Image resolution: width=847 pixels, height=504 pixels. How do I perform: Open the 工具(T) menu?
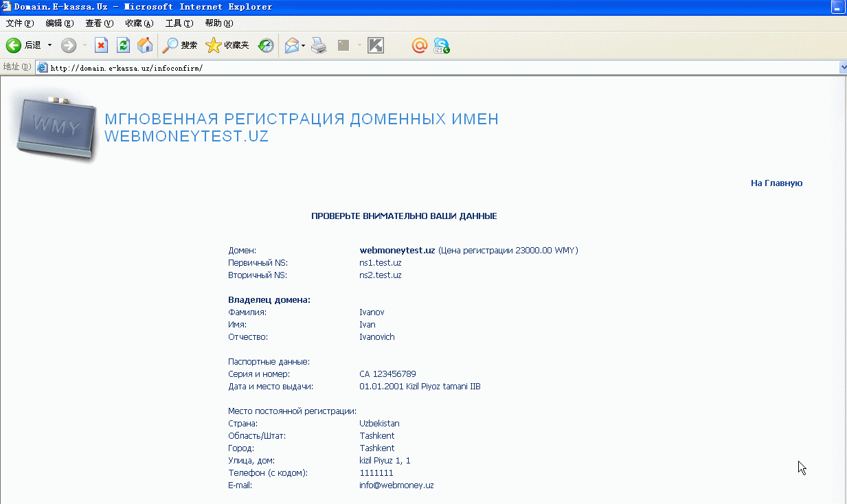click(179, 23)
